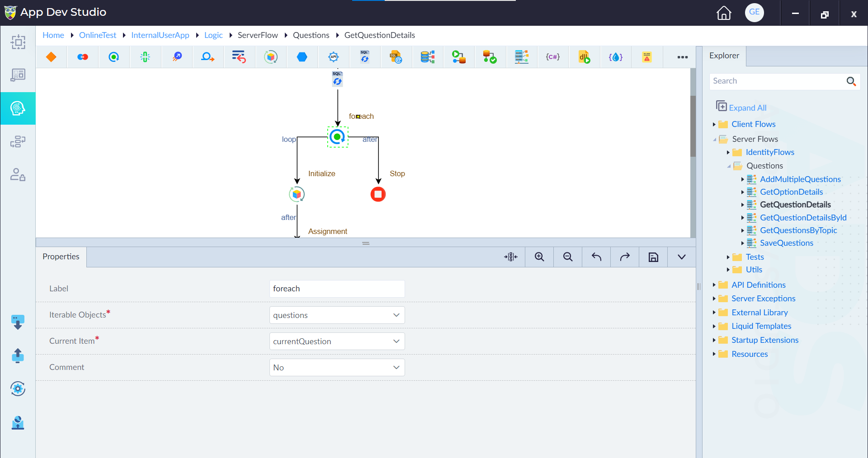This screenshot has width=868, height=458.
Task: Collapse the Questions folder
Action: tap(729, 166)
